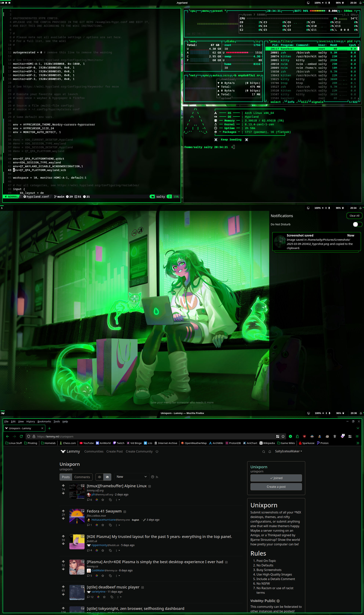Switch listing to Comments
Screen dimensions: 364x615
[82, 477]
